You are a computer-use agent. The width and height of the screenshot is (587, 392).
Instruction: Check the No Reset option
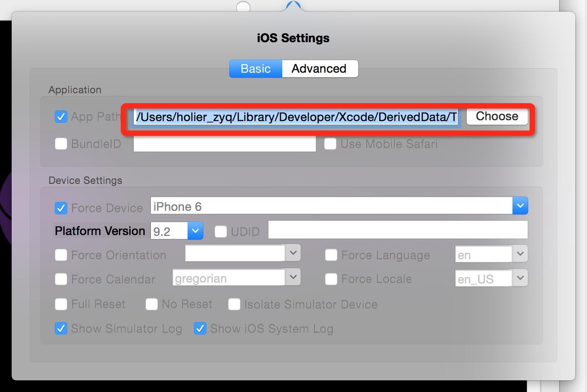(x=152, y=304)
